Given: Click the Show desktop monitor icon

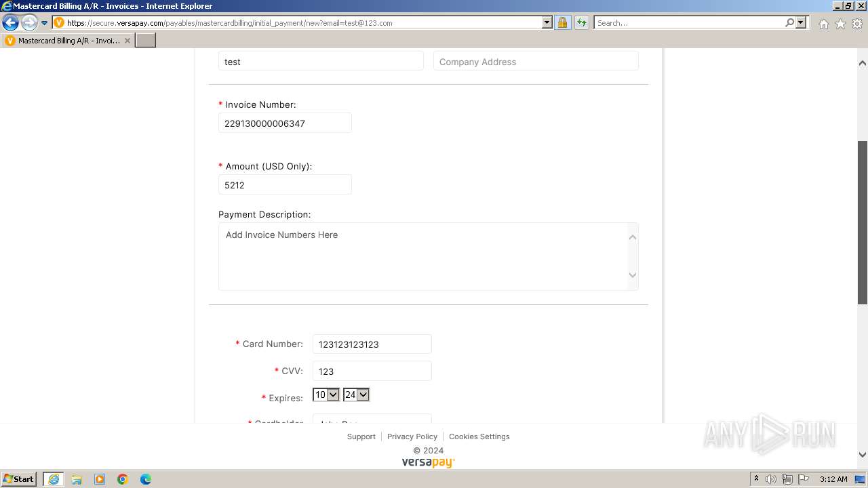Looking at the screenshot, I should coord(860,479).
